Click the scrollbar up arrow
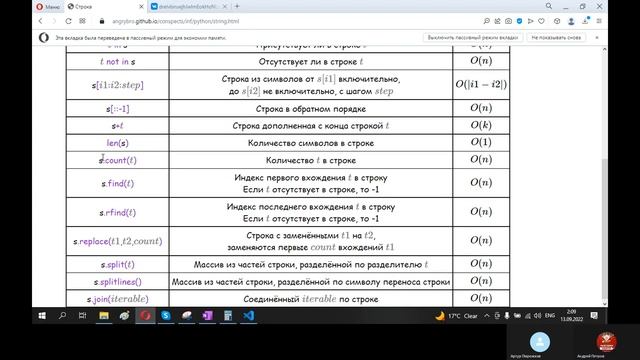Viewport: 640px width, 360px height. point(604,49)
